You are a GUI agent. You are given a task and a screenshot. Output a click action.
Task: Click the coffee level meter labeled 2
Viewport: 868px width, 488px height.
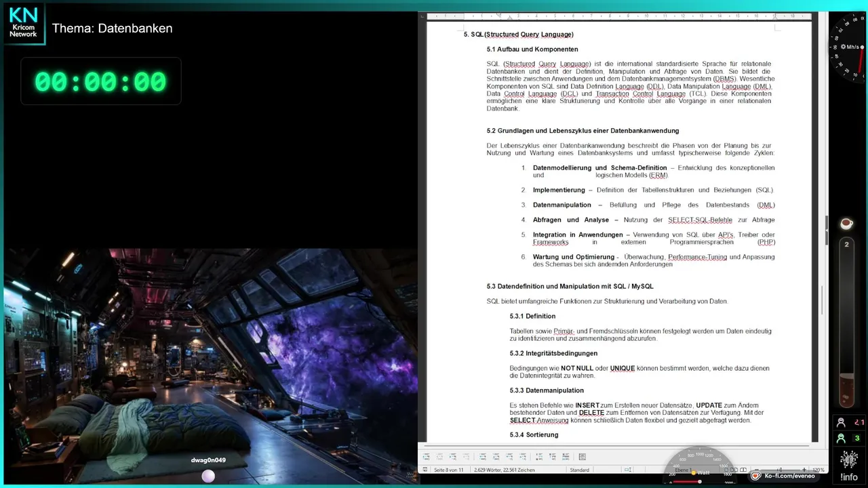pos(846,323)
